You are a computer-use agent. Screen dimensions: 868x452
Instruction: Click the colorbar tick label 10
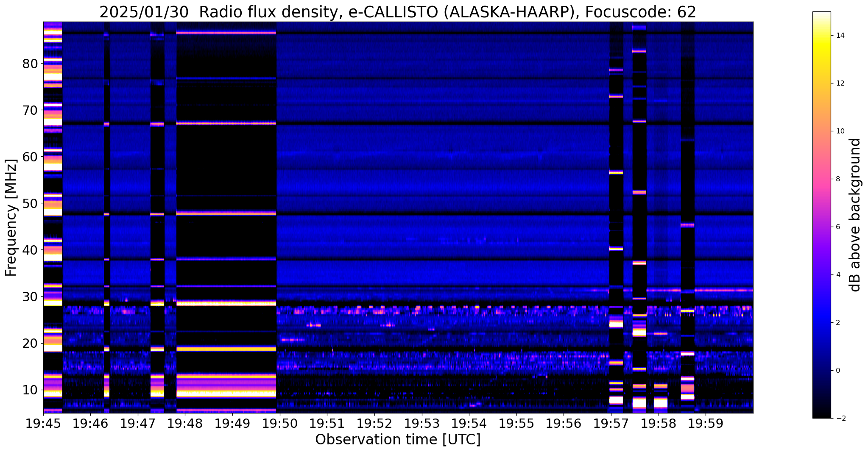point(840,131)
